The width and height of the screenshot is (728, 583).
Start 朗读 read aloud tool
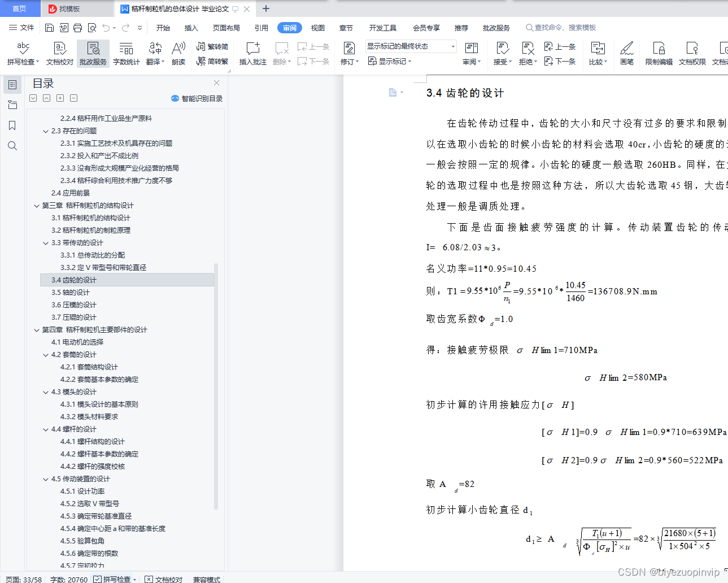coord(178,54)
